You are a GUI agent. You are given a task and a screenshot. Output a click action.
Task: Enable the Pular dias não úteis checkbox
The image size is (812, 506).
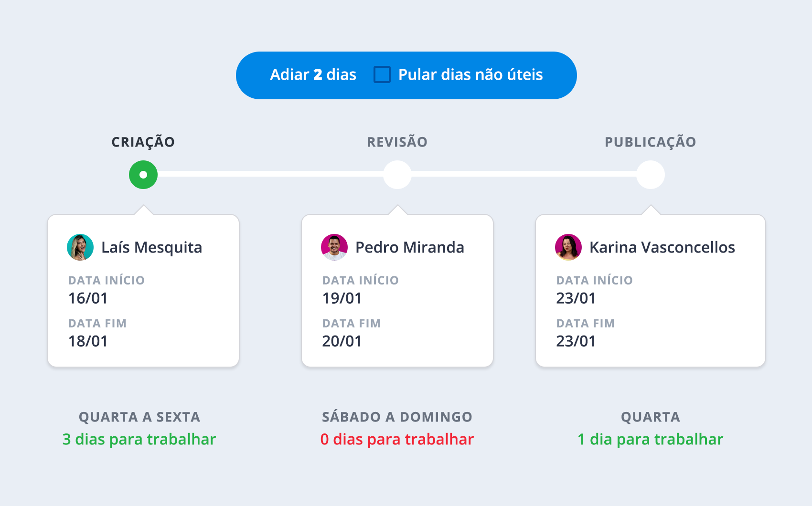[382, 74]
